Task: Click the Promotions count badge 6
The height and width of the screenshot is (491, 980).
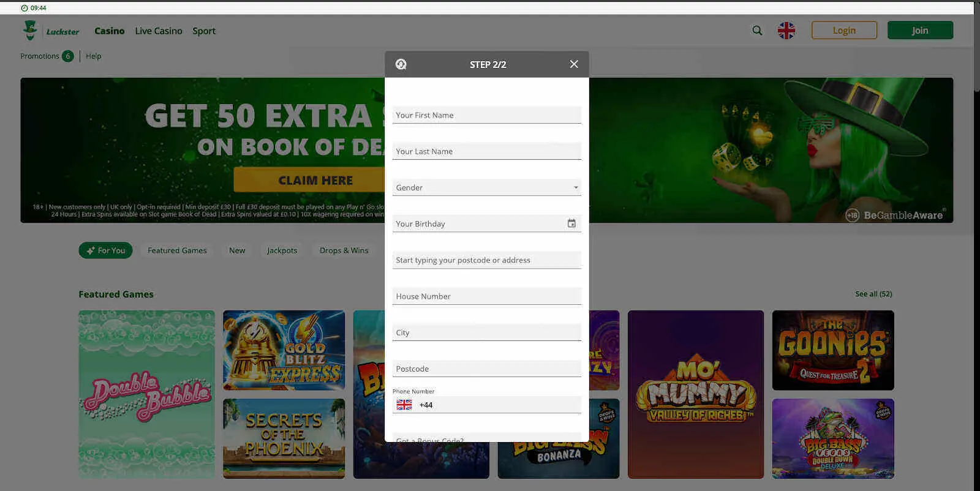Action: [68, 56]
